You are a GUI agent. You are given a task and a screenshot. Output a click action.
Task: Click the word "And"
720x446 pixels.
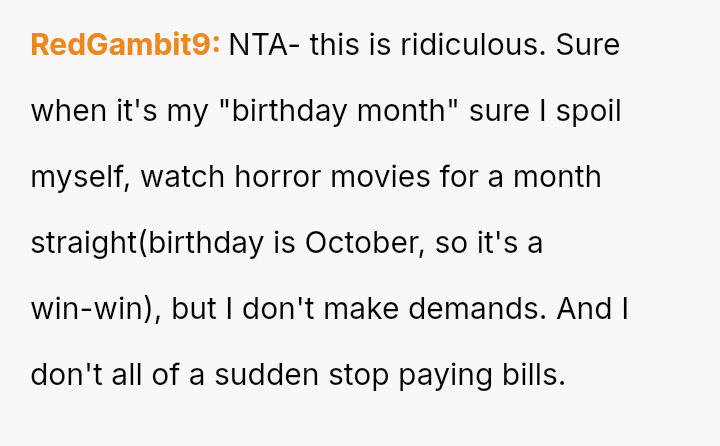click(584, 309)
